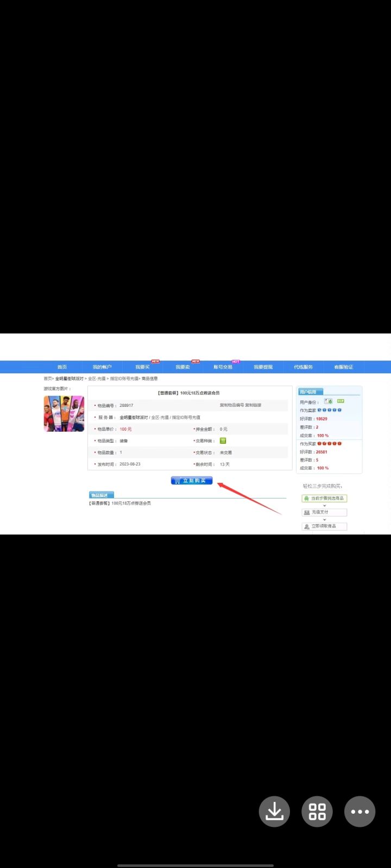This screenshot has width=391, height=868.
Task: Click the 当前步骤挑选商品 step button
Action: coord(324,498)
